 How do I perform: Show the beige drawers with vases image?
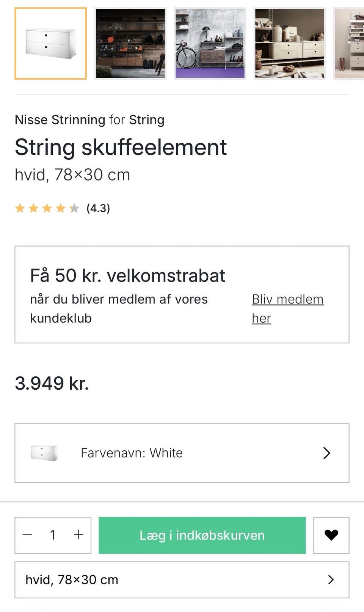290,44
